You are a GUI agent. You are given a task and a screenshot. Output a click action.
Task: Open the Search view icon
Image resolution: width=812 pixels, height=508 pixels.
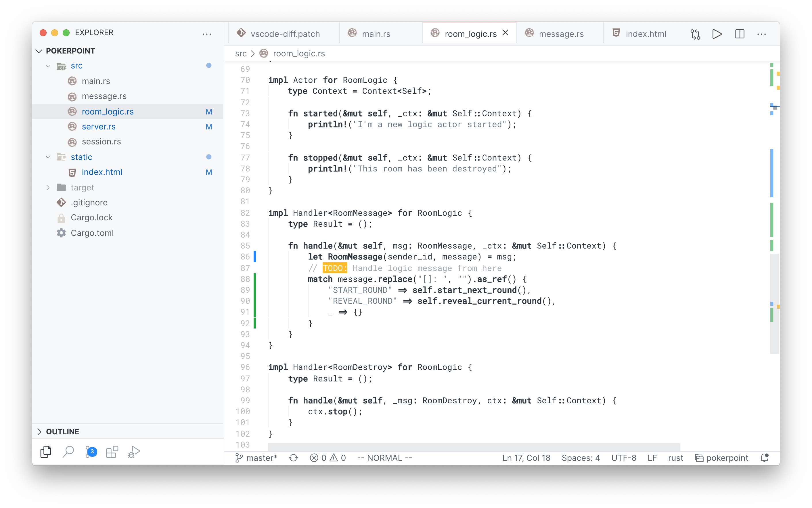(68, 452)
